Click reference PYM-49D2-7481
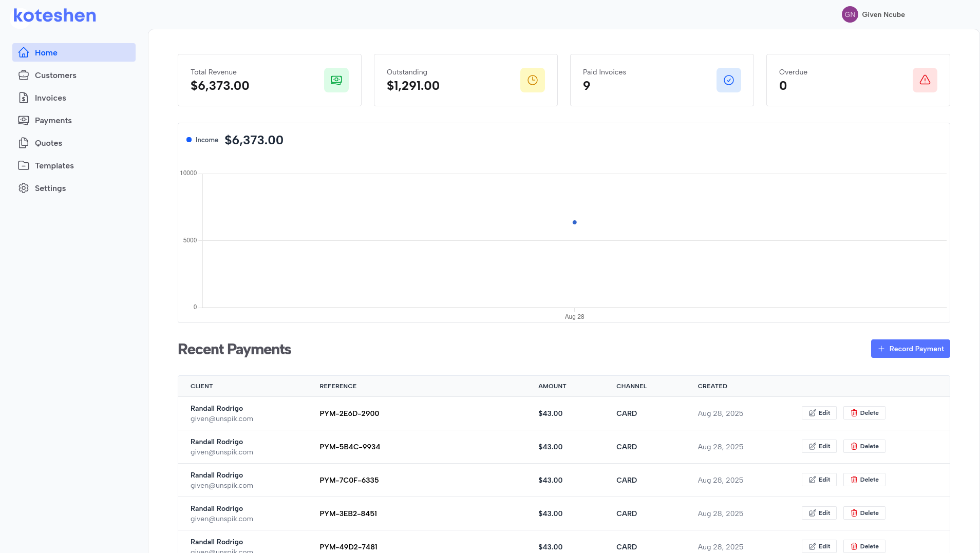This screenshot has width=980, height=553. [348, 547]
